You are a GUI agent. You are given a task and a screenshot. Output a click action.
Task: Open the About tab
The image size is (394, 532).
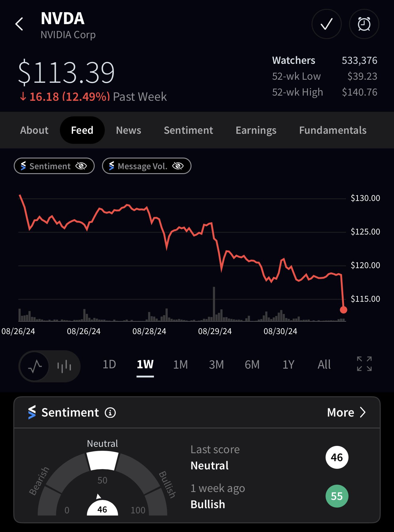coord(34,130)
